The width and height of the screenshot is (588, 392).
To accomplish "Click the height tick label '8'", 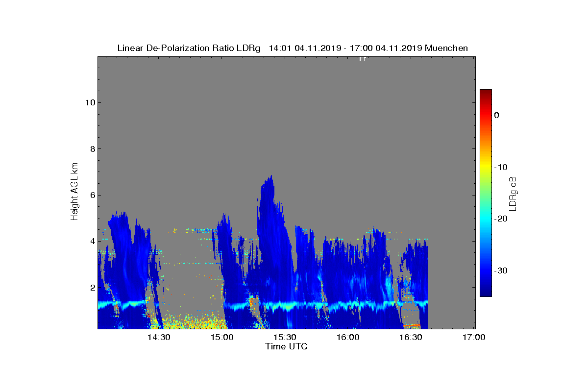I will point(92,148).
